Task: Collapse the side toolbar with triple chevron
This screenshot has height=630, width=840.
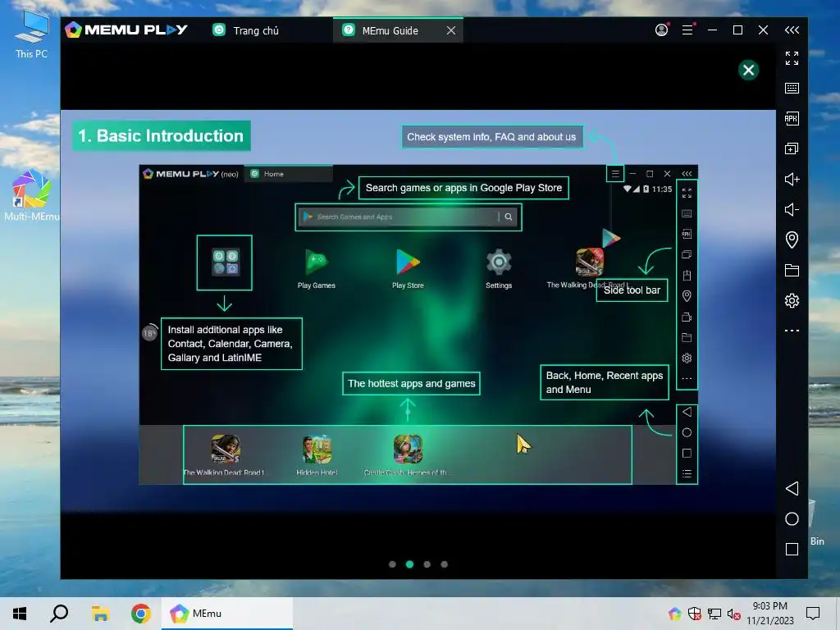Action: coord(792,30)
